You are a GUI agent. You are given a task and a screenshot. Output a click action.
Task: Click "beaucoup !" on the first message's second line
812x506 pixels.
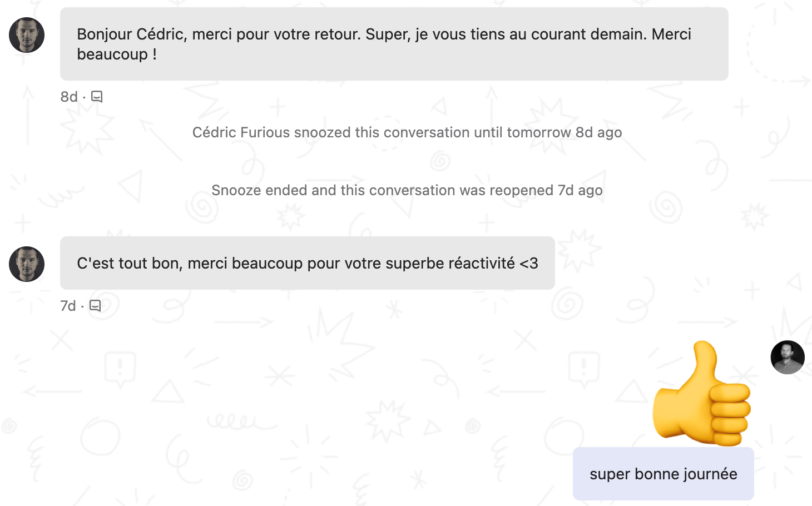pyautogui.click(x=117, y=54)
